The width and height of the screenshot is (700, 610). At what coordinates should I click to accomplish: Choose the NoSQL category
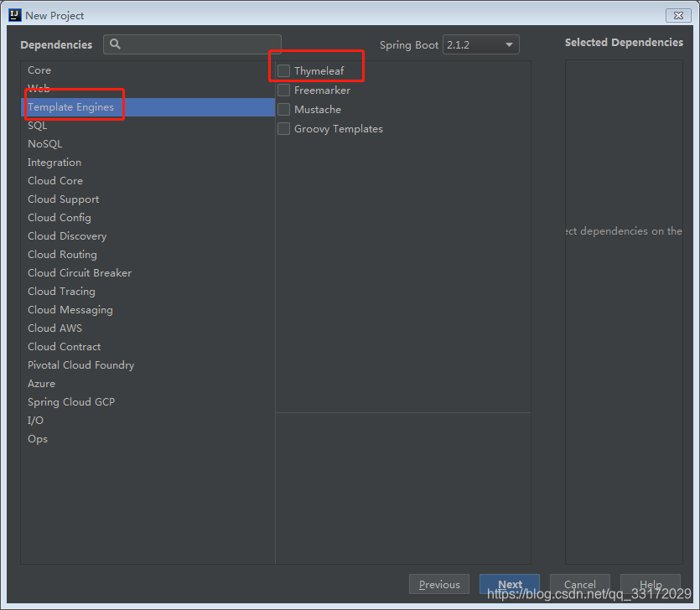point(148,143)
